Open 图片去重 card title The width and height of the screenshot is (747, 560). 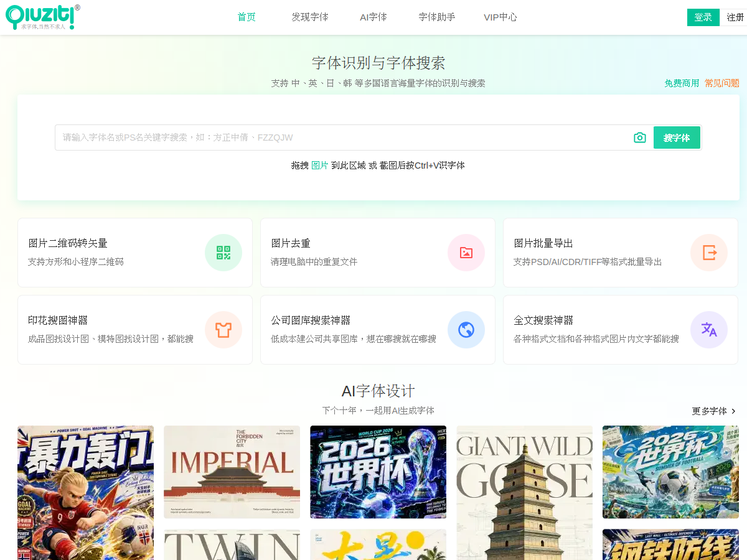pyautogui.click(x=291, y=243)
